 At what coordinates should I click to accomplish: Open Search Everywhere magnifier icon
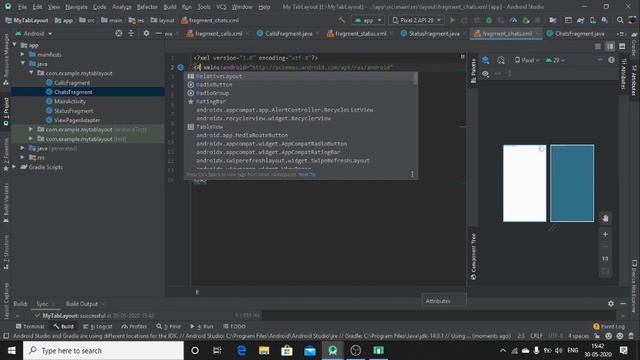pyautogui.click(x=620, y=20)
